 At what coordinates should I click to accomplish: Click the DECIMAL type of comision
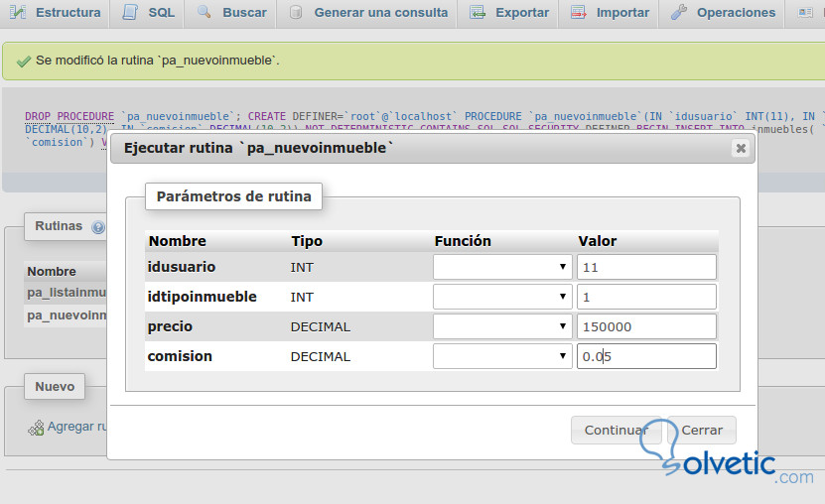[x=321, y=357]
